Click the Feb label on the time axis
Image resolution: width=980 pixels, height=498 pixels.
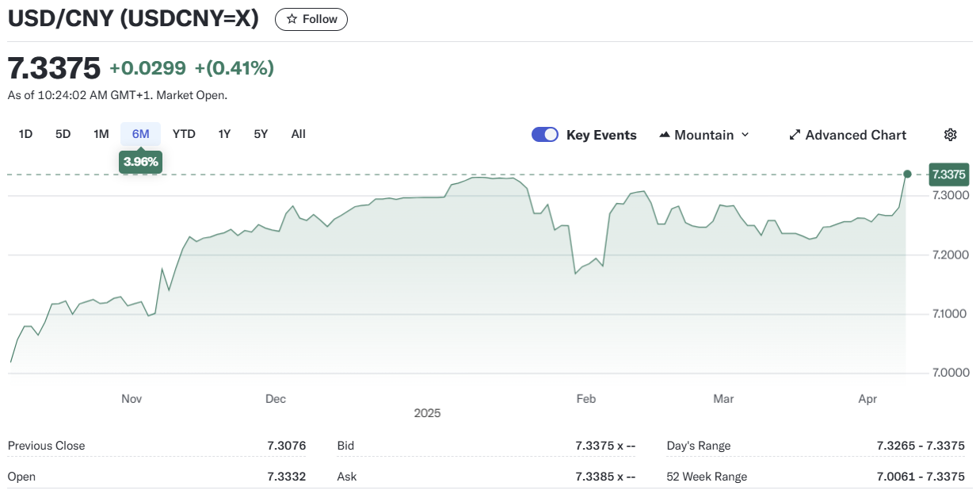pos(585,399)
